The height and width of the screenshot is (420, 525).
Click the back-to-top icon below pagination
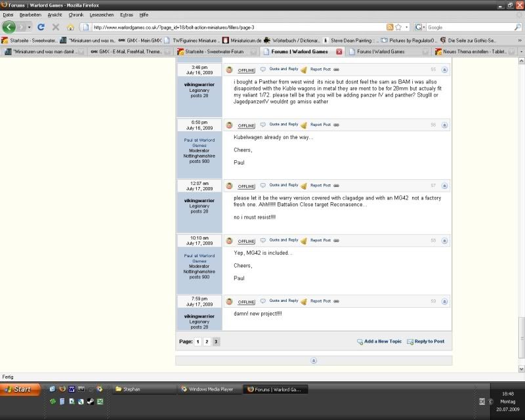point(314,360)
